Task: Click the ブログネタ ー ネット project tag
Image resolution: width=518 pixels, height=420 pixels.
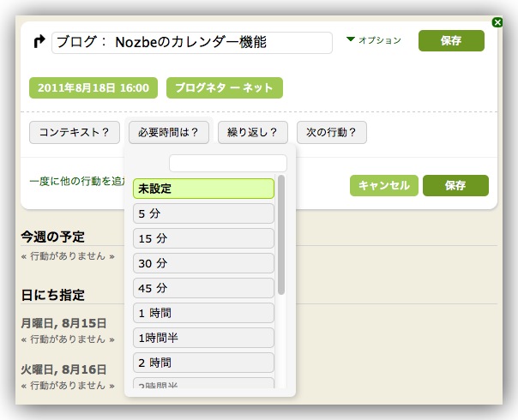Action: (x=224, y=88)
